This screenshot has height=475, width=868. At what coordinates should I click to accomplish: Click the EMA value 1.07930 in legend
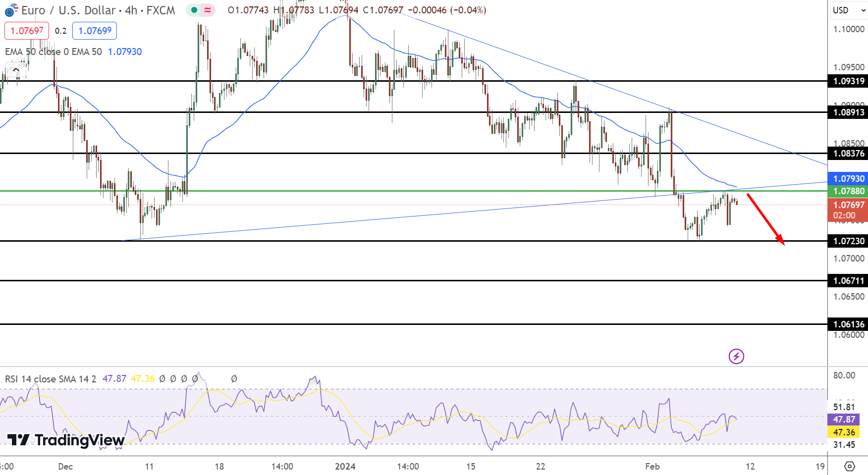coord(125,52)
